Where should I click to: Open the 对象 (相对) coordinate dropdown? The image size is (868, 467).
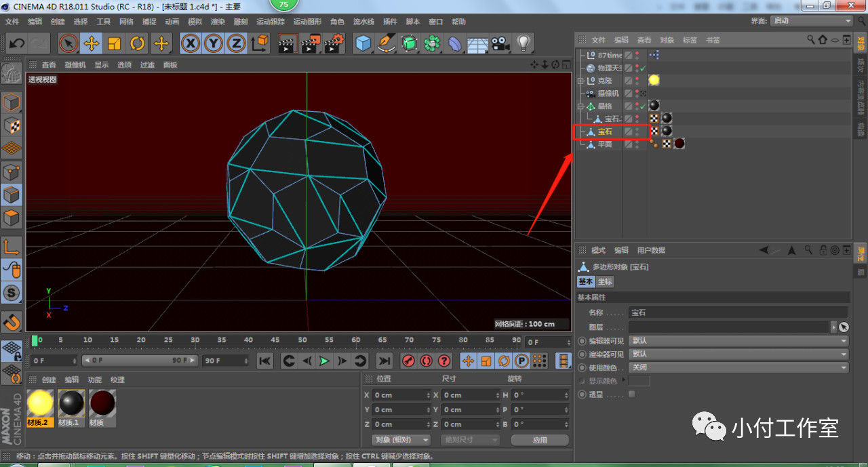coord(401,440)
